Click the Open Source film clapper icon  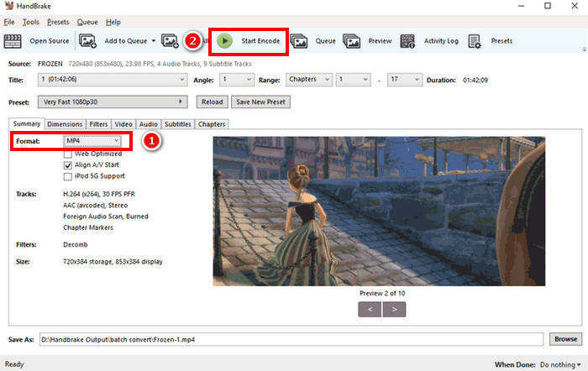coord(13,40)
